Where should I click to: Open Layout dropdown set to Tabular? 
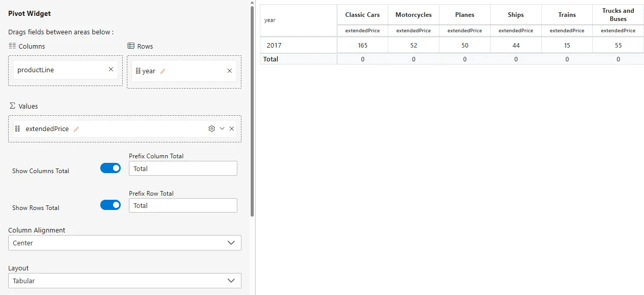(x=124, y=281)
